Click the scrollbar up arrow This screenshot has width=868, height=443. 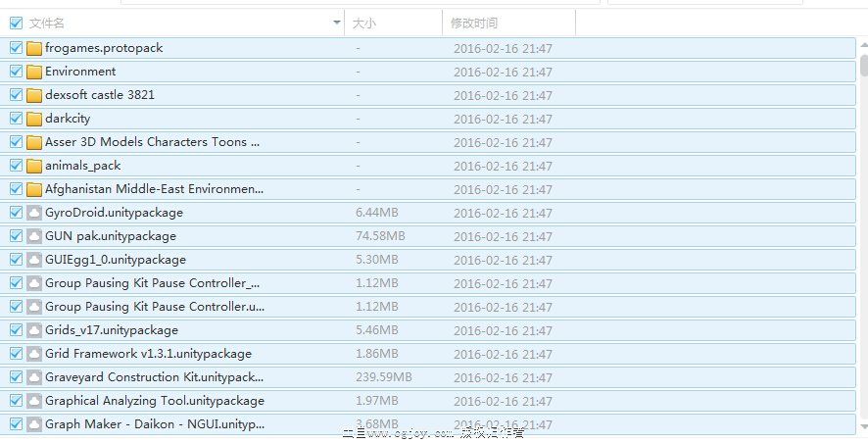tap(864, 45)
